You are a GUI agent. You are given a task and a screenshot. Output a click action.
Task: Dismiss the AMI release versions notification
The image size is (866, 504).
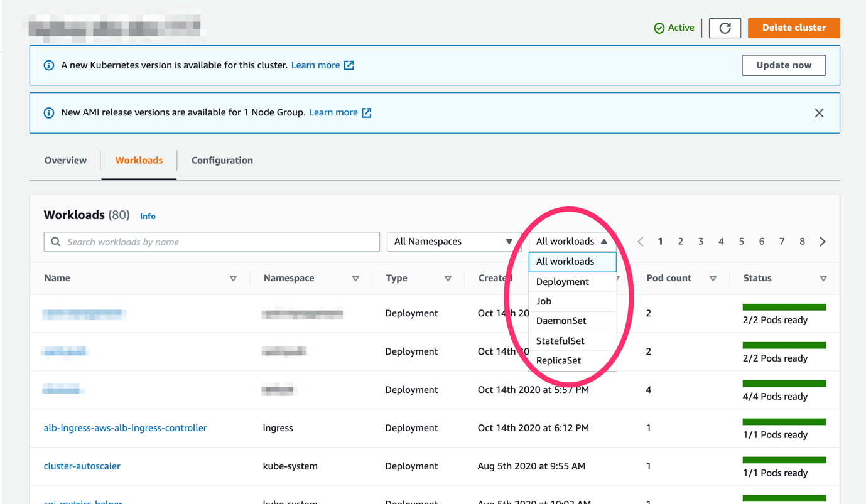819,113
